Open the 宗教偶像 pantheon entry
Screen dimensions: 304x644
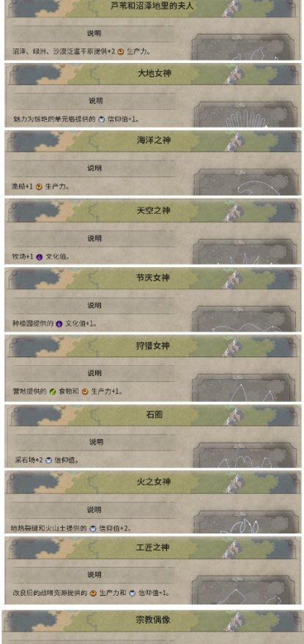153,620
